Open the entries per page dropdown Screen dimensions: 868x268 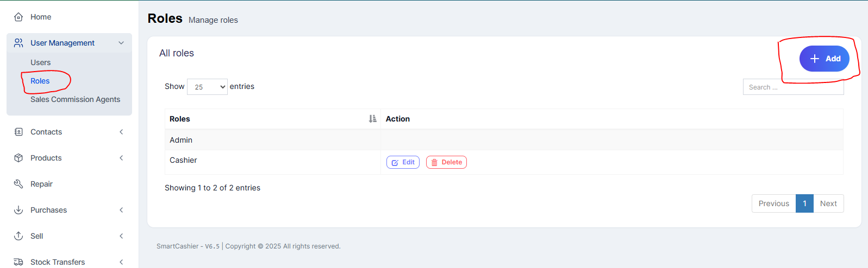(207, 87)
